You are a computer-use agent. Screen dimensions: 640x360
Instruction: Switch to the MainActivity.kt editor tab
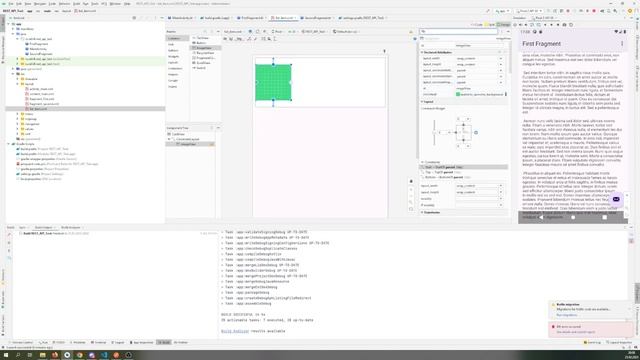click(182, 18)
